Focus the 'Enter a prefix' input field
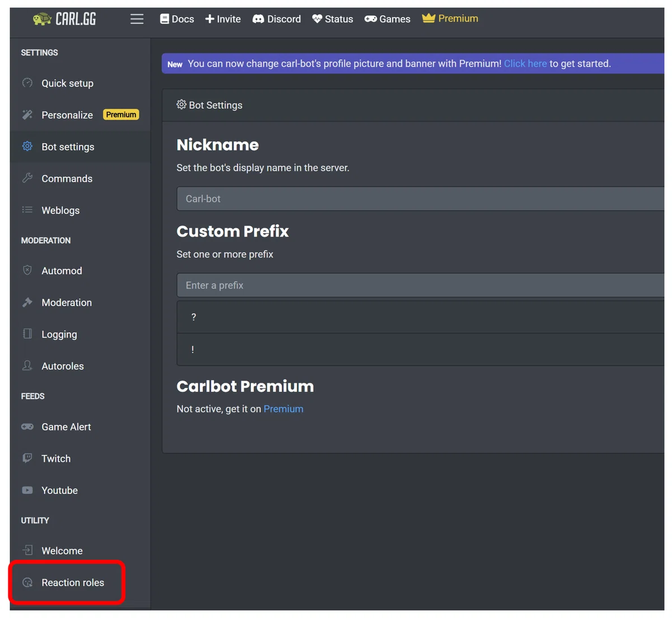 (421, 285)
